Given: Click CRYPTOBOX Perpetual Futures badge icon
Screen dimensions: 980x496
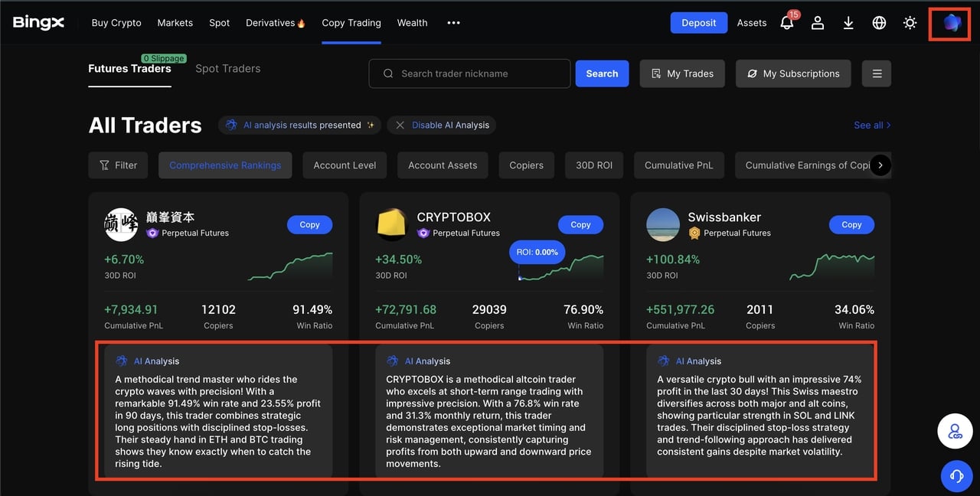Looking at the screenshot, I should click(x=423, y=233).
